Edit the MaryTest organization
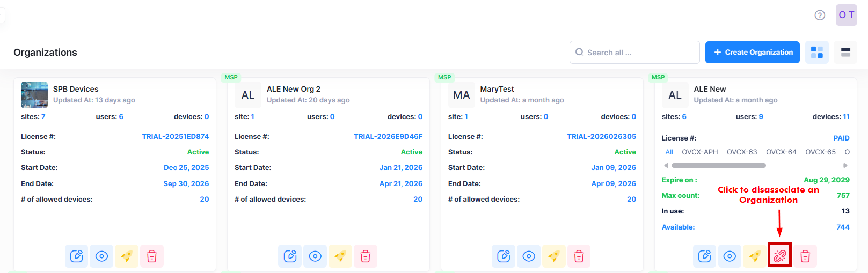Screen dimensions: 868x273 click(x=504, y=256)
